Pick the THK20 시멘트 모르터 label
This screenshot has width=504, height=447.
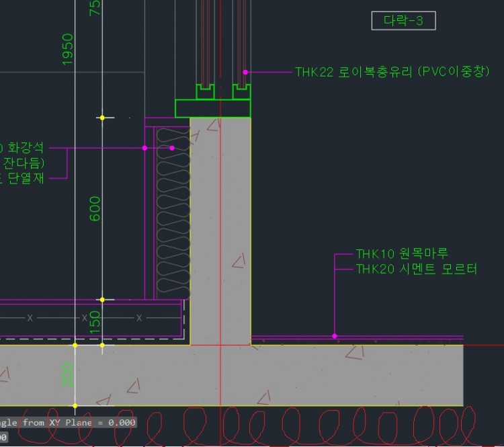(x=416, y=269)
